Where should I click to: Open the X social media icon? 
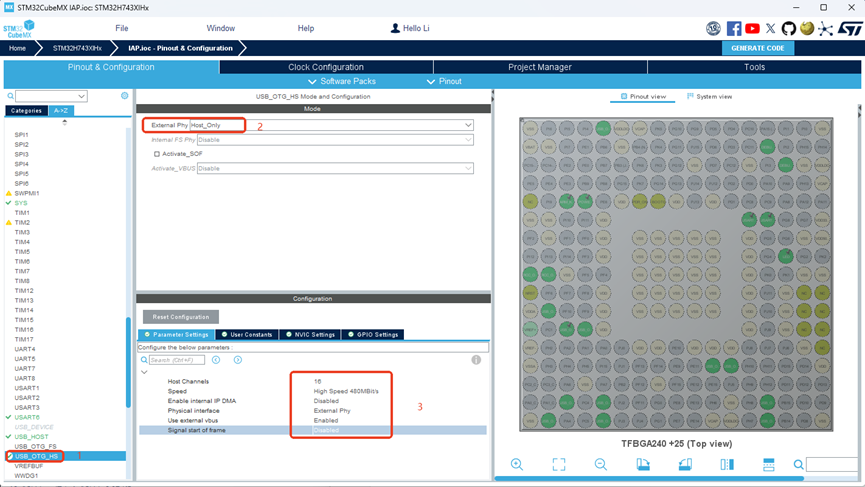point(771,28)
